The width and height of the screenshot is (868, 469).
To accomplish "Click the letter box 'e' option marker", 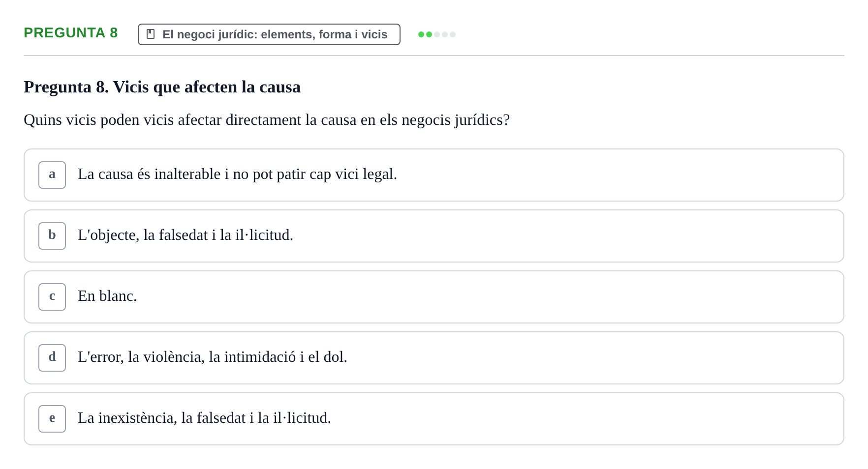I will [52, 419].
